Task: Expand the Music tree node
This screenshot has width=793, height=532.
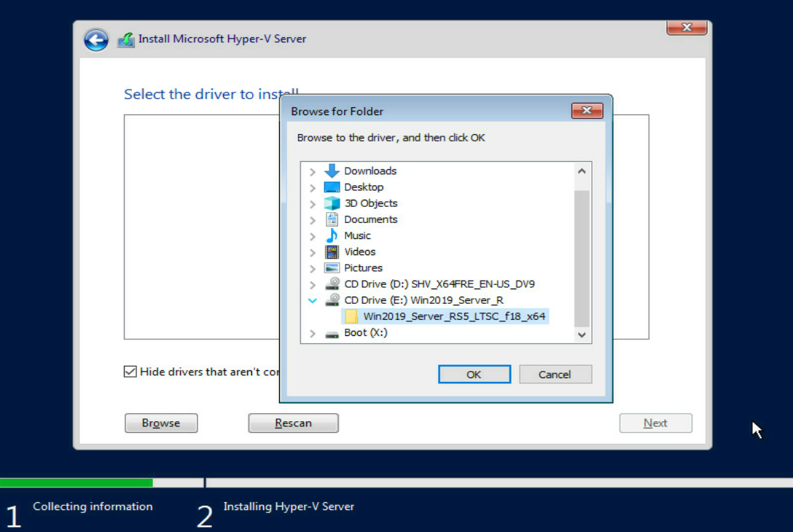Action: click(x=313, y=237)
